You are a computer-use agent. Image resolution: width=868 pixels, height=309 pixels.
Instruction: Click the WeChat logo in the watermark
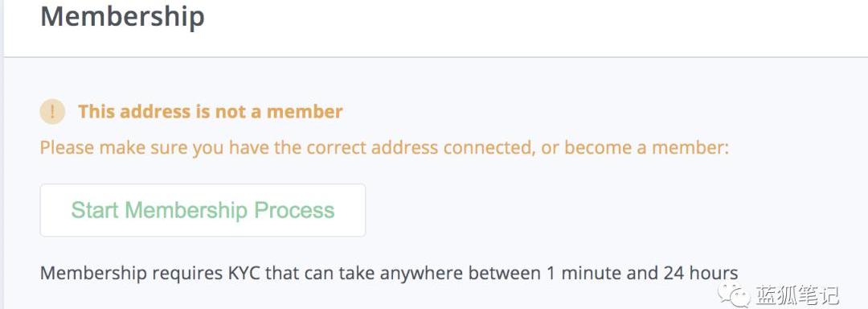tap(732, 294)
